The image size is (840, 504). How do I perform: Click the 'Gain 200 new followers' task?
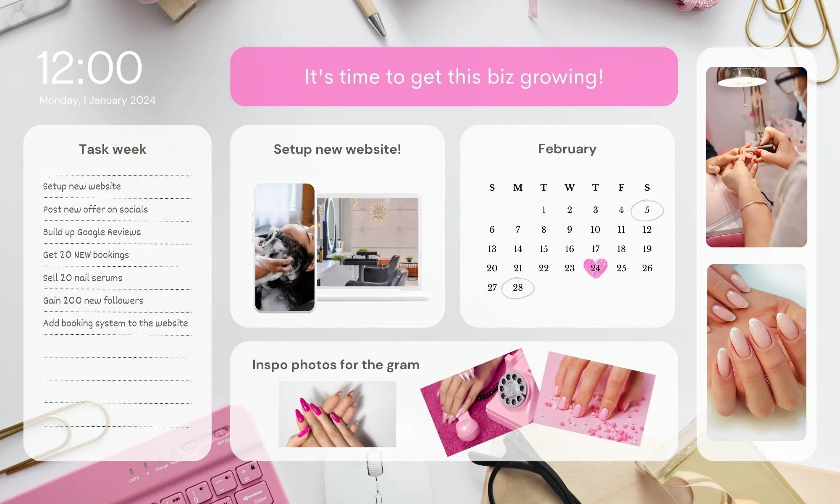[93, 301]
